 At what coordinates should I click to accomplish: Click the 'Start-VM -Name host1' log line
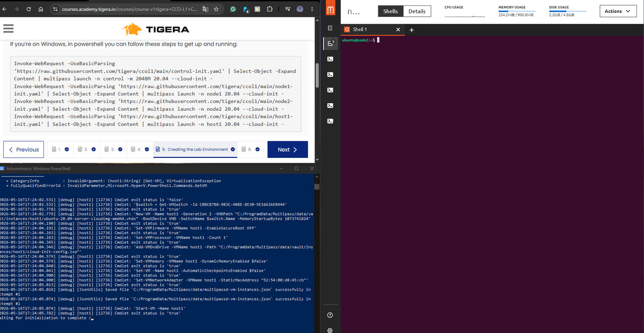[93, 309]
